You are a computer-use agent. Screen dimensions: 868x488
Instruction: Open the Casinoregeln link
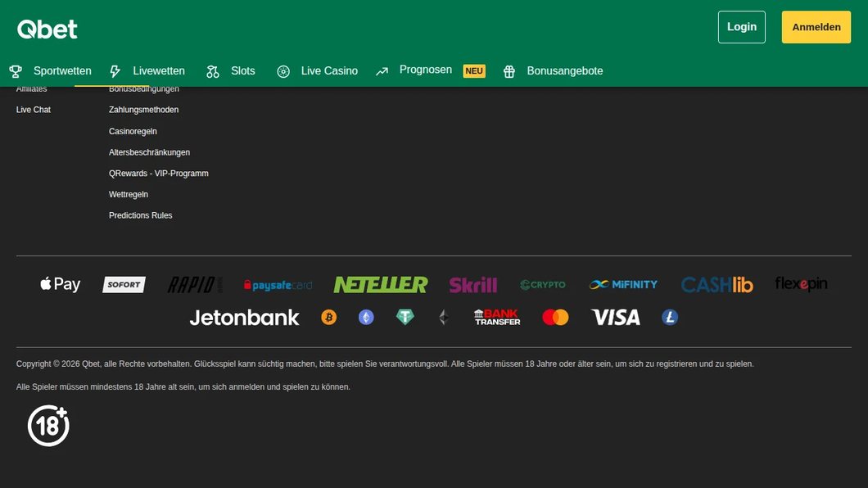coord(133,131)
